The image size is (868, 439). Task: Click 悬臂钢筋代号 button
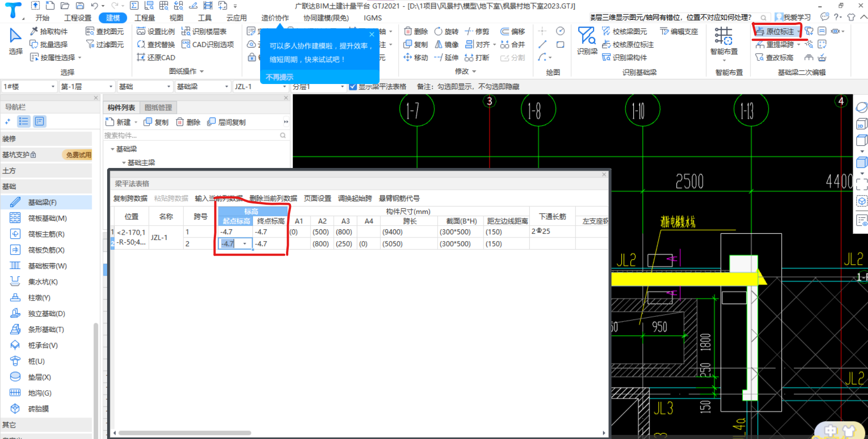[x=399, y=198]
